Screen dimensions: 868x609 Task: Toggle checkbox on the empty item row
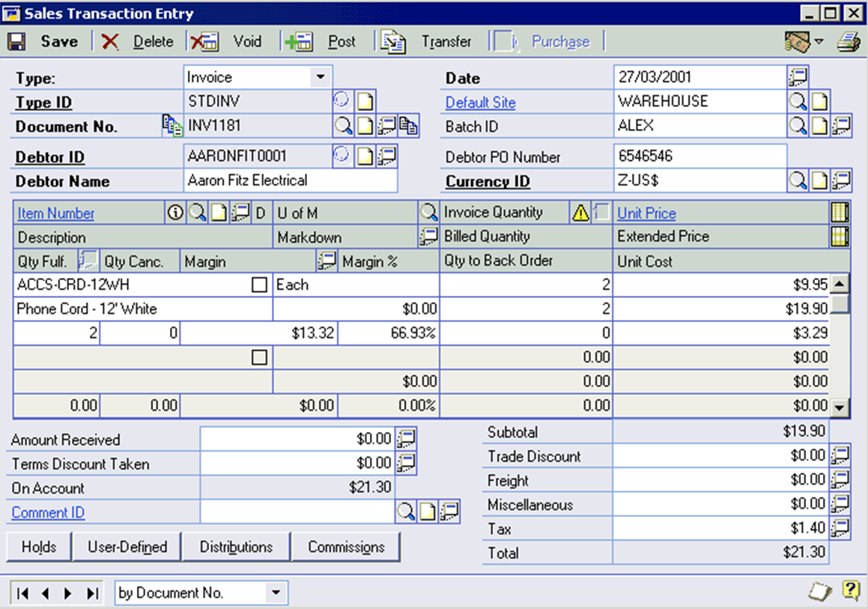pyautogui.click(x=260, y=357)
